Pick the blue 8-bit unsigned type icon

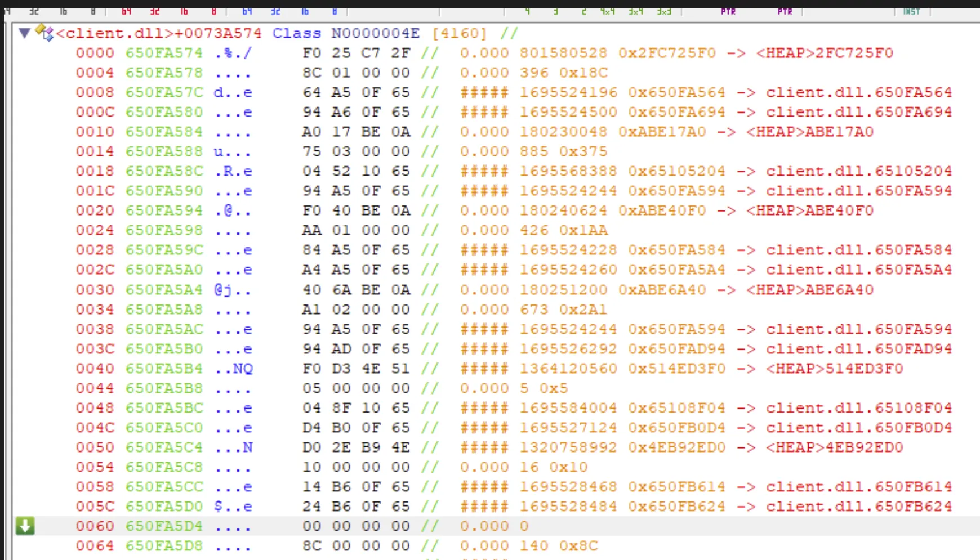(x=335, y=11)
